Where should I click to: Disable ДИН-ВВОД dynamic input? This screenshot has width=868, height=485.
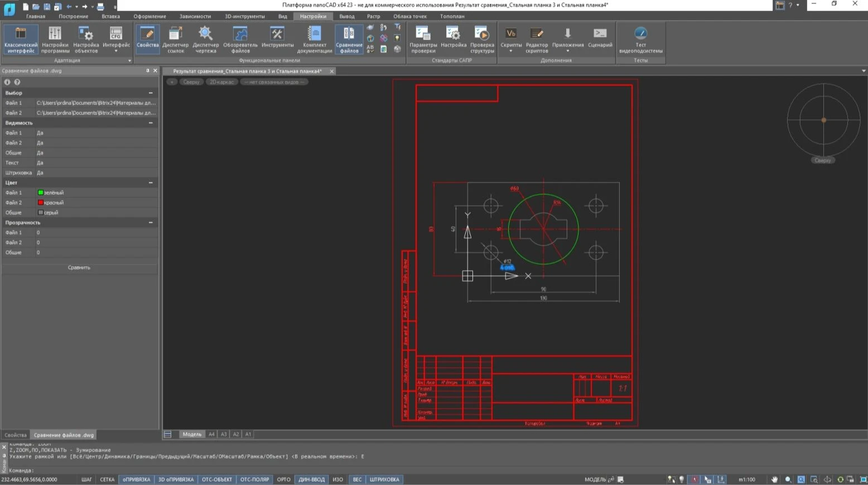311,479
